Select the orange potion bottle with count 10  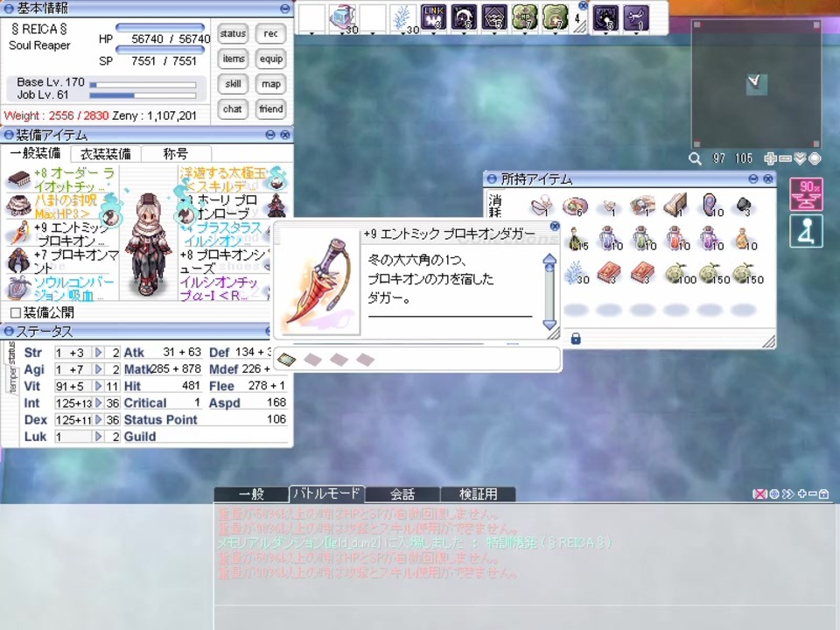click(744, 238)
